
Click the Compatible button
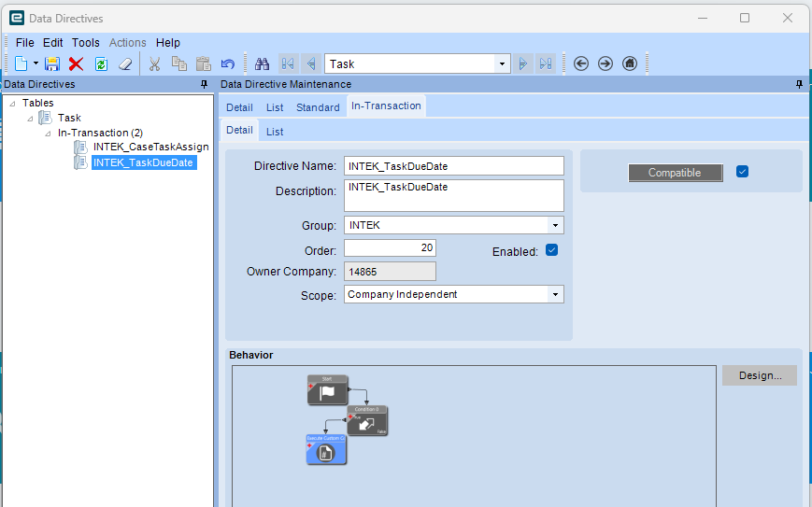coord(675,173)
